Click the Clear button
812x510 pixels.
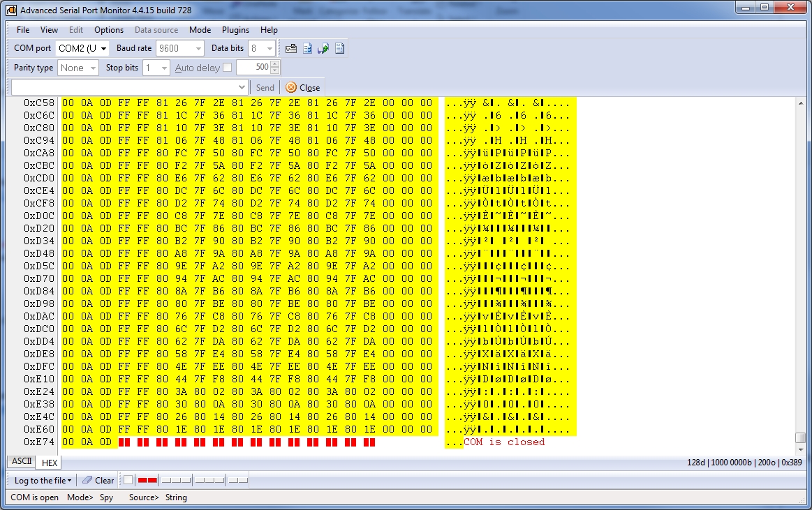98,481
